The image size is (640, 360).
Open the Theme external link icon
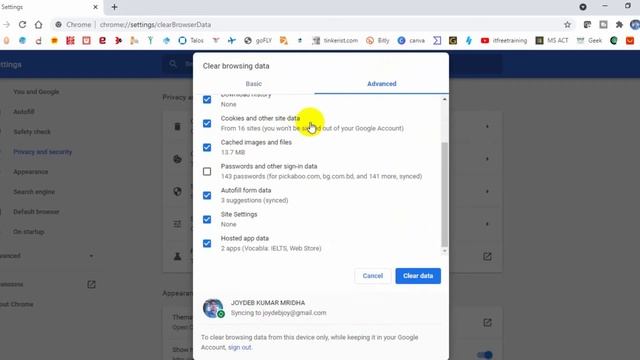pyautogui.click(x=487, y=323)
